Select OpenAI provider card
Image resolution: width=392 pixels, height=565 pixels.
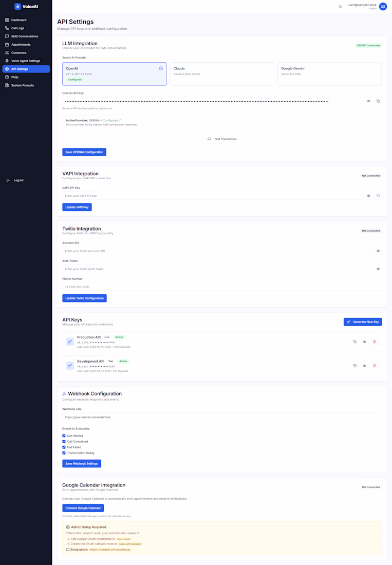[114, 74]
